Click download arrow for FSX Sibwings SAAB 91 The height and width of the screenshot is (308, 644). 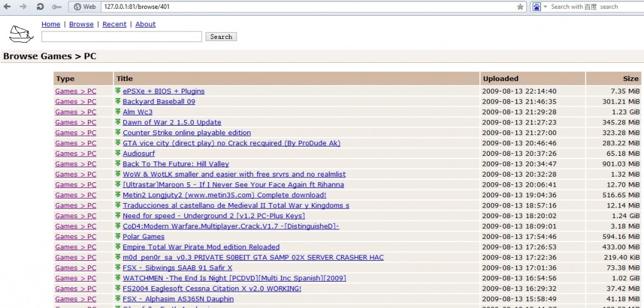pyautogui.click(x=118, y=267)
